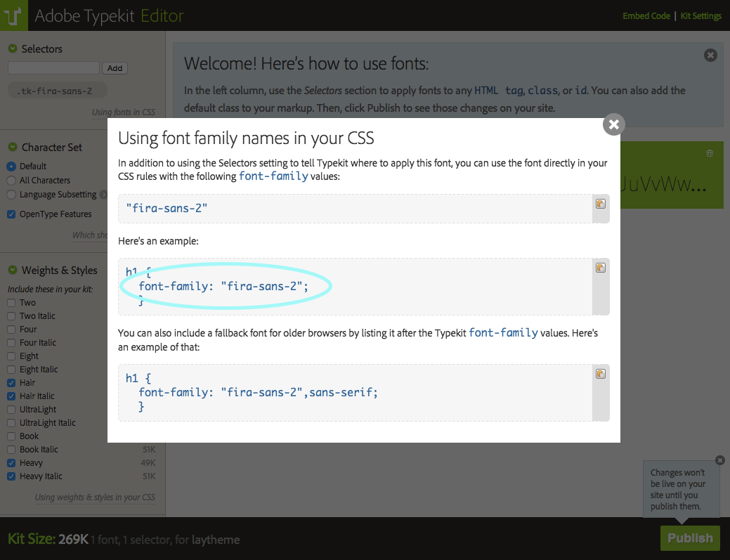This screenshot has height=560, width=730.
Task: Open the "Using fonts in CSS" link
Action: coord(124,112)
